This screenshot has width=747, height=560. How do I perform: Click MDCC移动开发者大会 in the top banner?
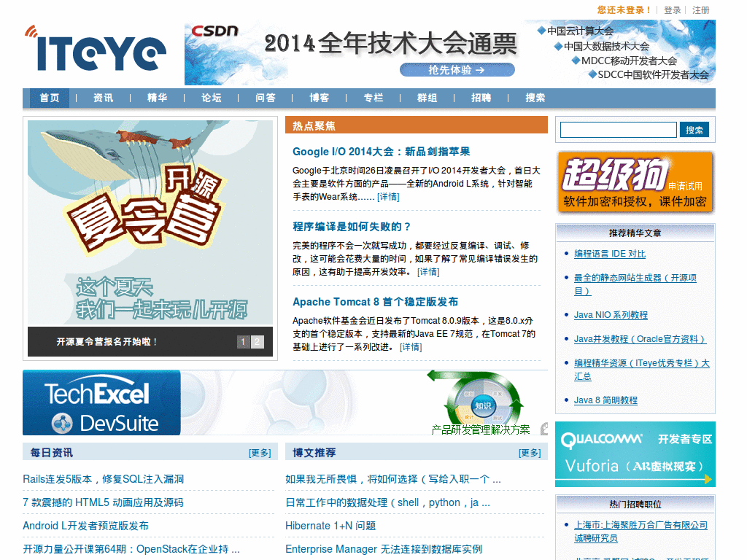coord(629,61)
